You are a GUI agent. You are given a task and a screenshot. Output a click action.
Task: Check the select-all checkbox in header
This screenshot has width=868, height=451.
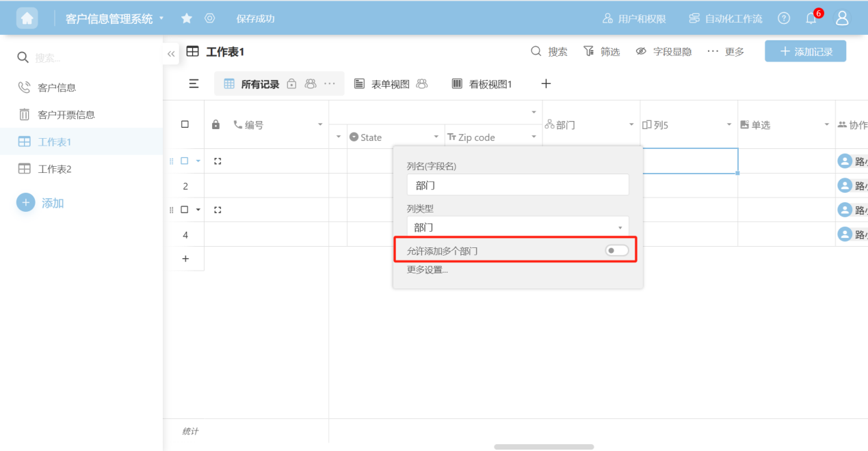pos(185,124)
